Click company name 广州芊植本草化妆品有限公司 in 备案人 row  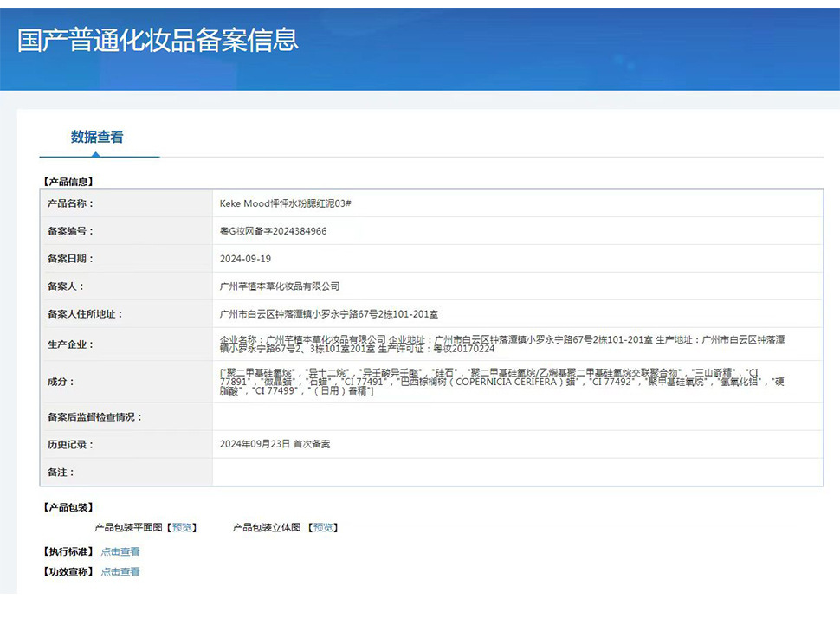280,286
